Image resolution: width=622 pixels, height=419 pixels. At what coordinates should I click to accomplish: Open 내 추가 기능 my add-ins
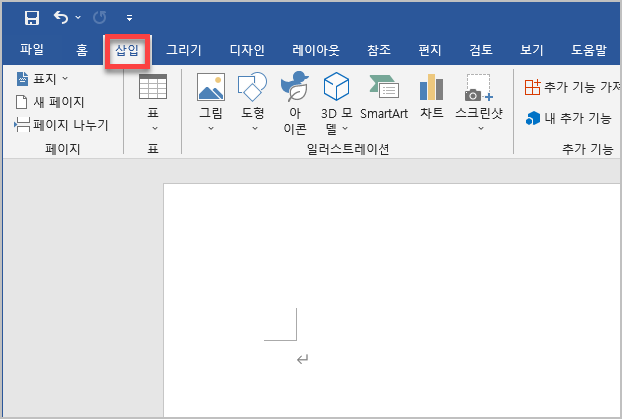tap(568, 118)
